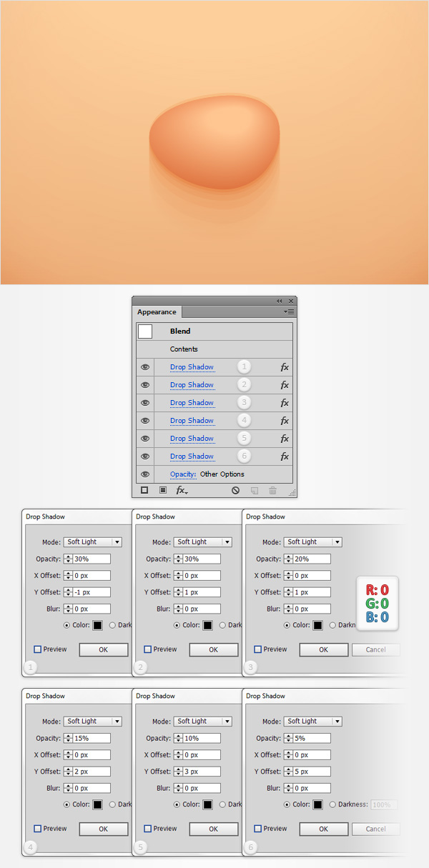Click the disabled Darkness 100% field
Screen dimensions: 429x868
pos(385,804)
